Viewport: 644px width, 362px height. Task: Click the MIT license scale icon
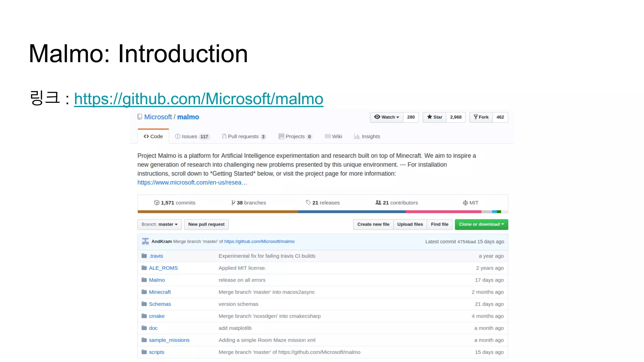pos(465,203)
